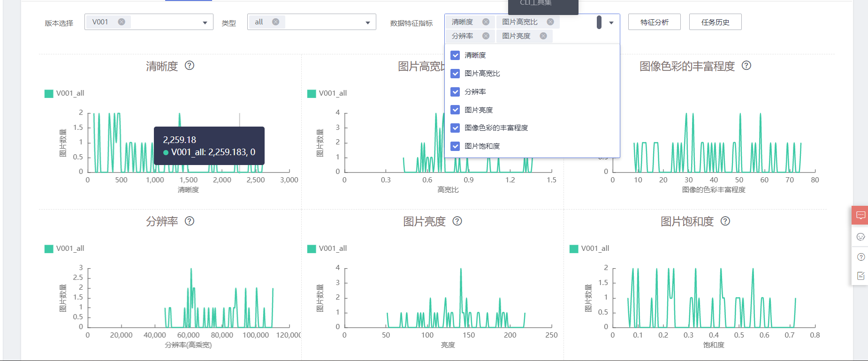The width and height of the screenshot is (868, 361).
Task: Open help tooltip for 图像色彩的丰富程度 chart
Action: [x=746, y=66]
